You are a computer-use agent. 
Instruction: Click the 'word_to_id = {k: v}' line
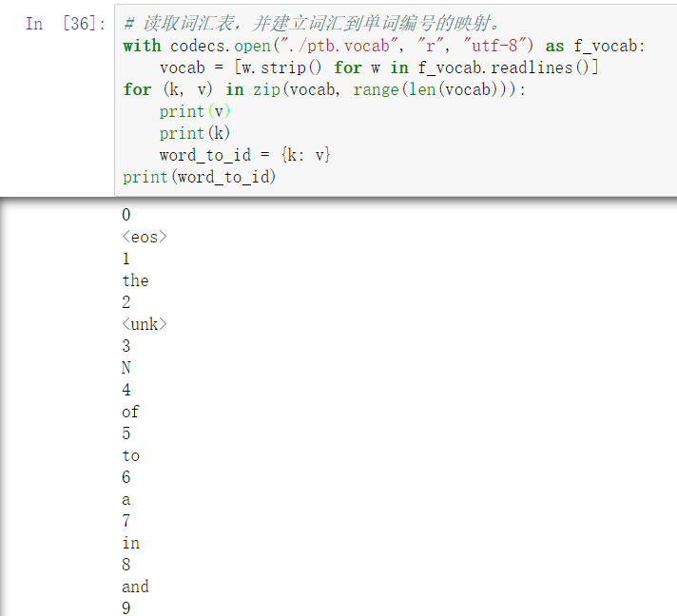(x=244, y=155)
